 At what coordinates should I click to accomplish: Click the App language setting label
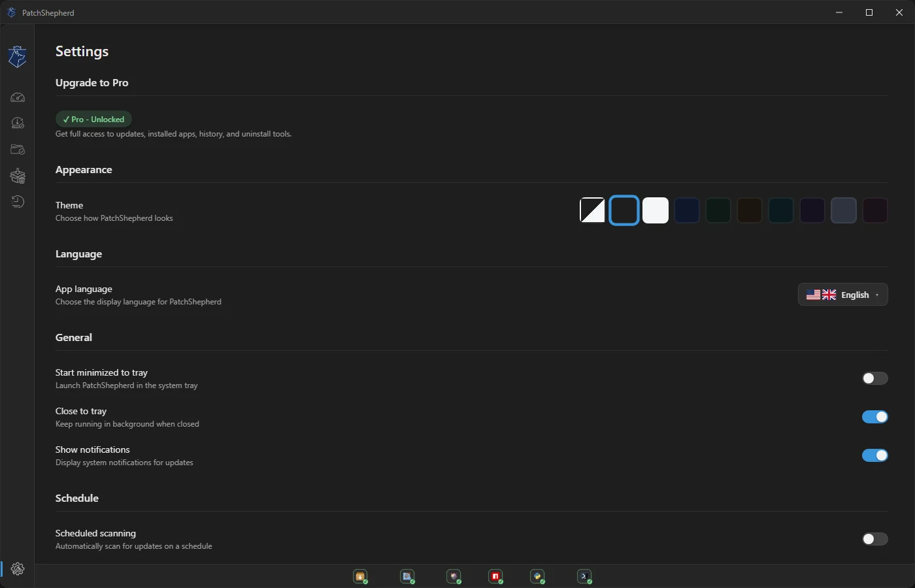(84, 289)
